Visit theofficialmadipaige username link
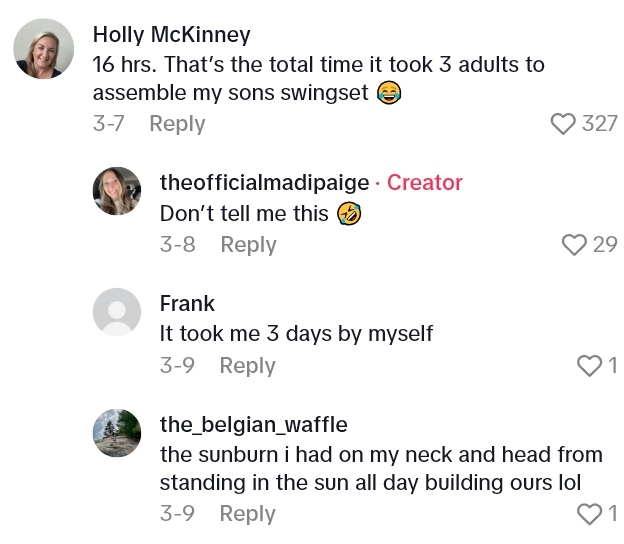 264,182
